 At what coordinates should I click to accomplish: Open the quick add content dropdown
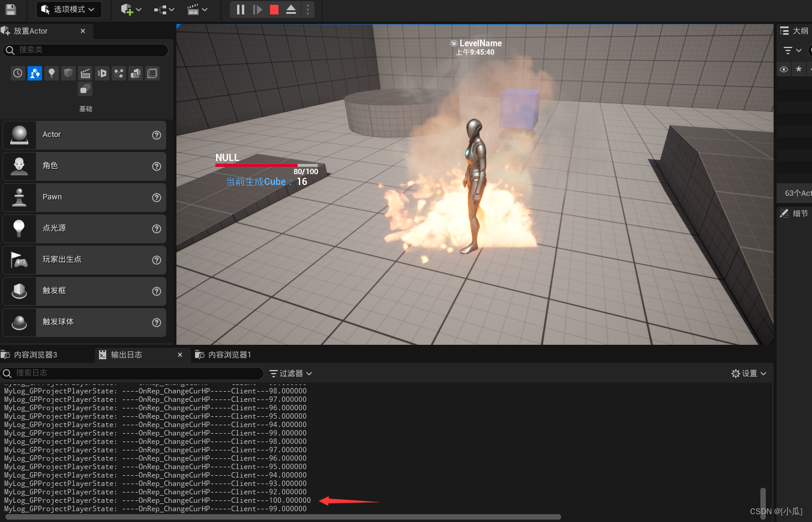(131, 10)
